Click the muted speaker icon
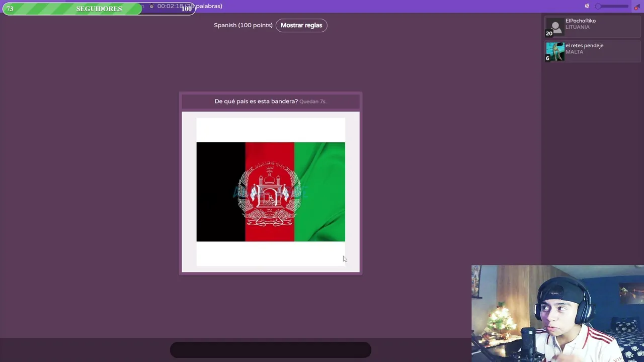Viewport: 644px width, 362px height. coord(587,6)
